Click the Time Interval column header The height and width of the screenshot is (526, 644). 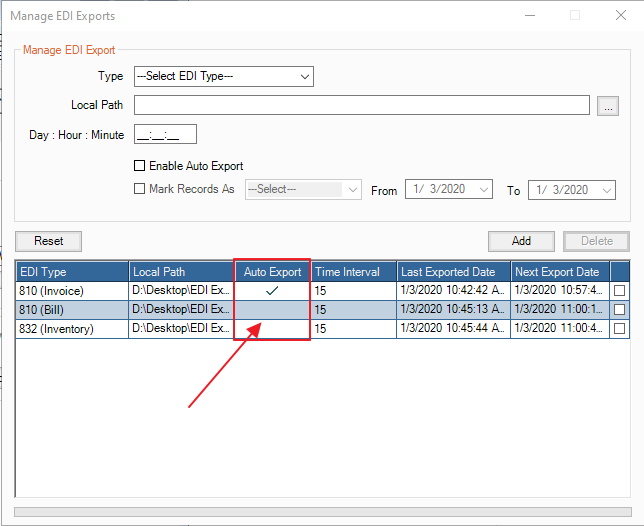[x=353, y=272]
